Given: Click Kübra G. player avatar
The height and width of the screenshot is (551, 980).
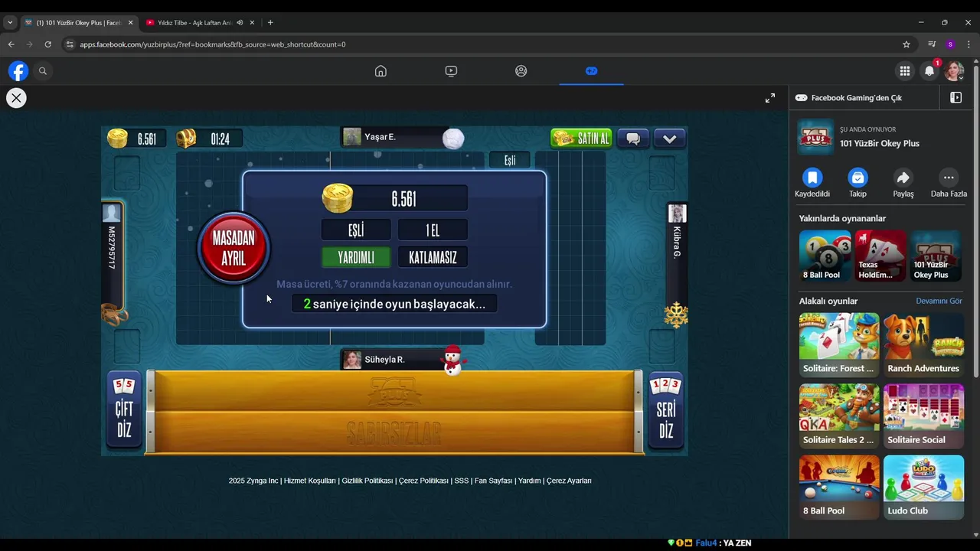Looking at the screenshot, I should coord(677,214).
